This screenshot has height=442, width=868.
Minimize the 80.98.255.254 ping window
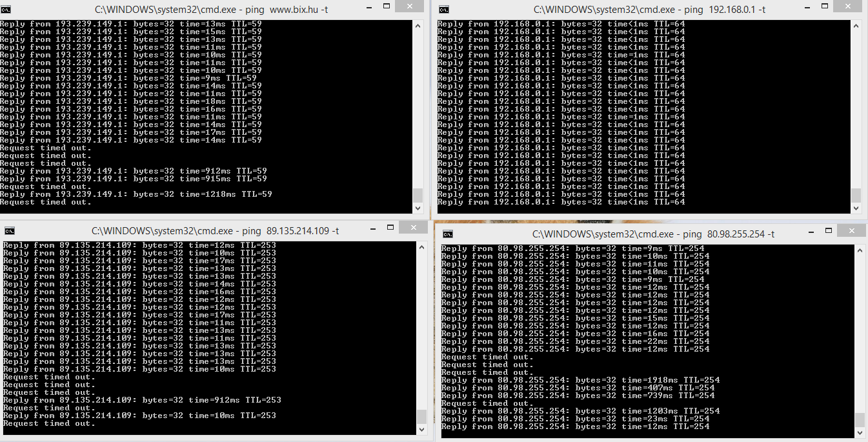pyautogui.click(x=805, y=233)
